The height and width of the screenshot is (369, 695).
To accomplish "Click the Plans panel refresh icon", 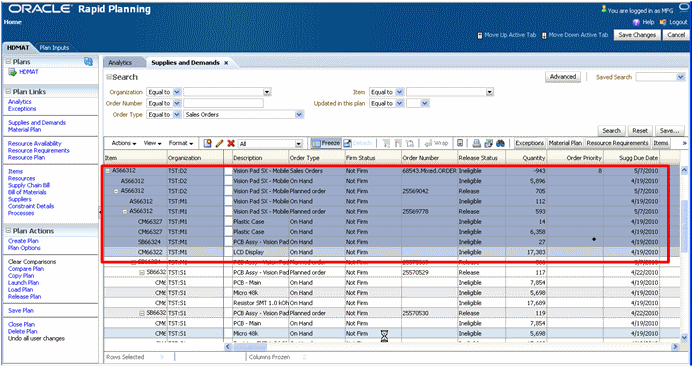I will [x=88, y=62].
